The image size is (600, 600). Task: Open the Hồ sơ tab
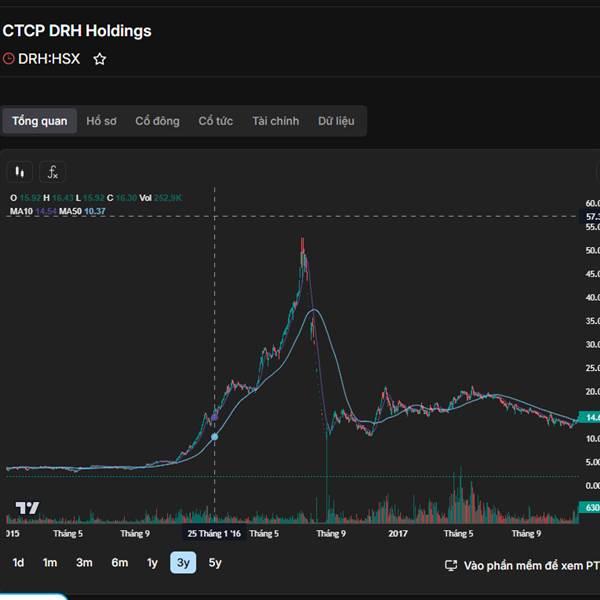(101, 121)
